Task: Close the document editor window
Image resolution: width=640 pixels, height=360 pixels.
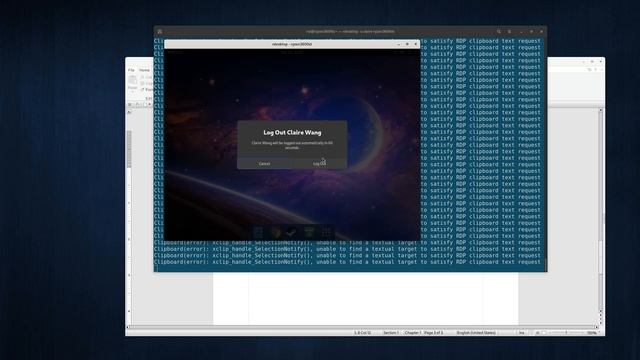Action: click(x=600, y=62)
